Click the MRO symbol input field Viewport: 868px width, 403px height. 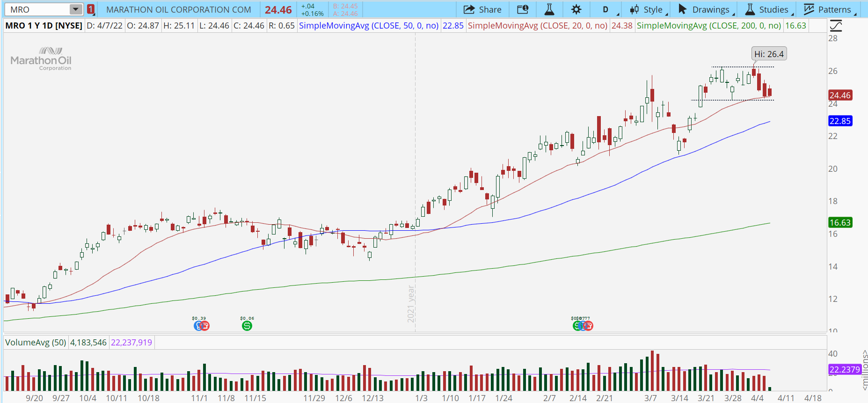(38, 9)
